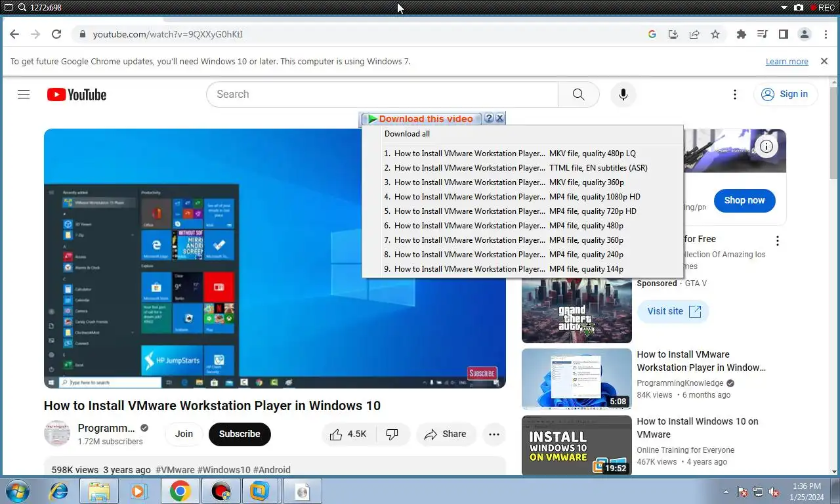
Task: Open the GTA V ad thumbnail
Action: 577,312
